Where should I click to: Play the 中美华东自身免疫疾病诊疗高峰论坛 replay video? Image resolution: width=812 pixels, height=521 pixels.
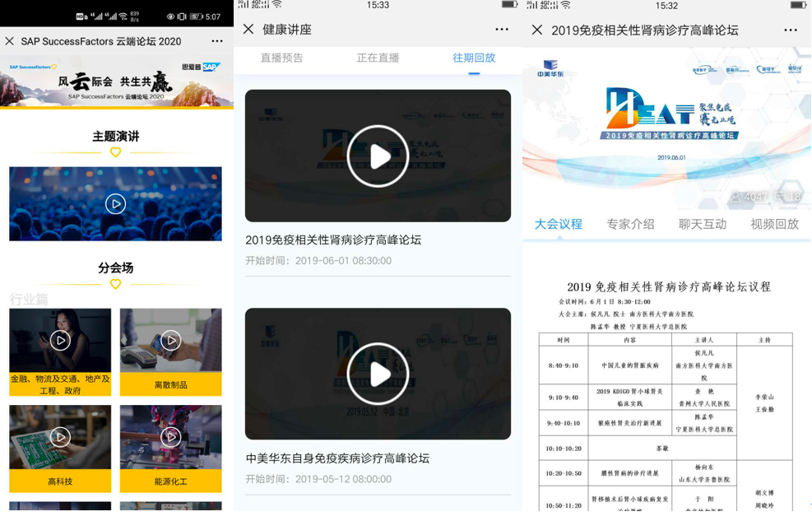pyautogui.click(x=378, y=374)
